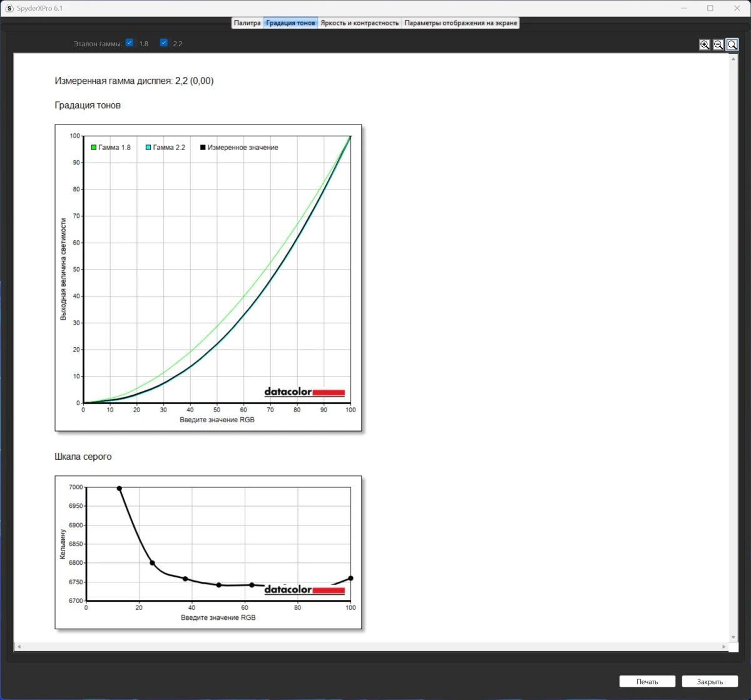Zoom in with the plus magnifier icon
This screenshot has width=751, height=700.
(x=705, y=44)
